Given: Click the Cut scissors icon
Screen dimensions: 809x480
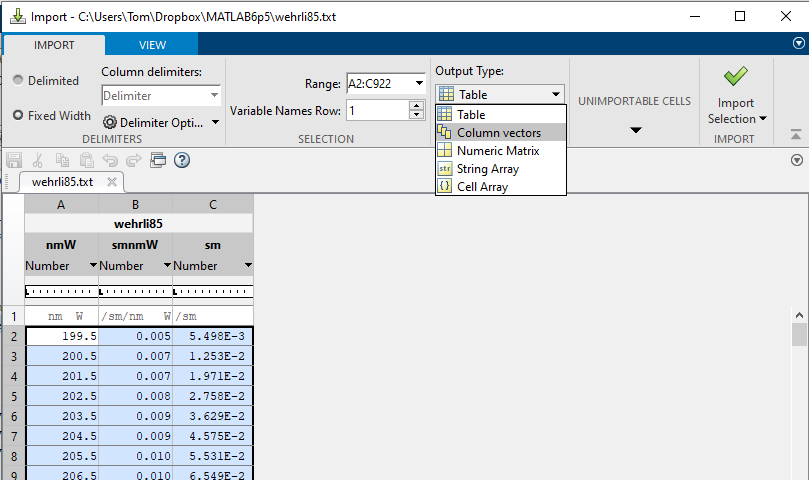Looking at the screenshot, I should pyautogui.click(x=38, y=160).
